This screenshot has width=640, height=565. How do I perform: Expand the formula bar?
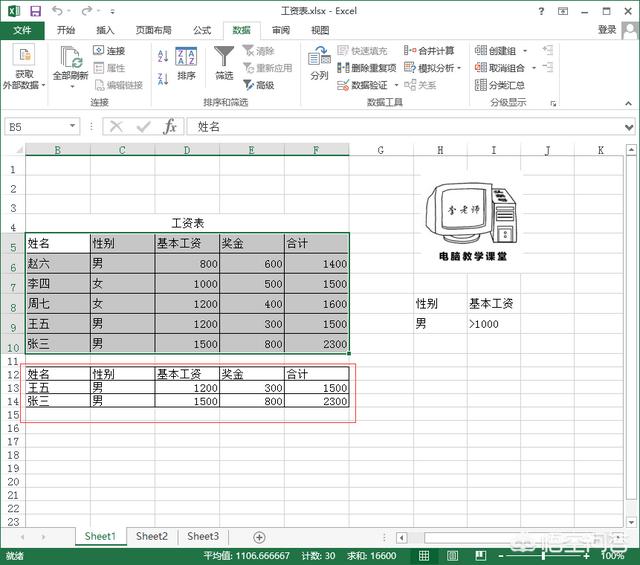(x=629, y=127)
